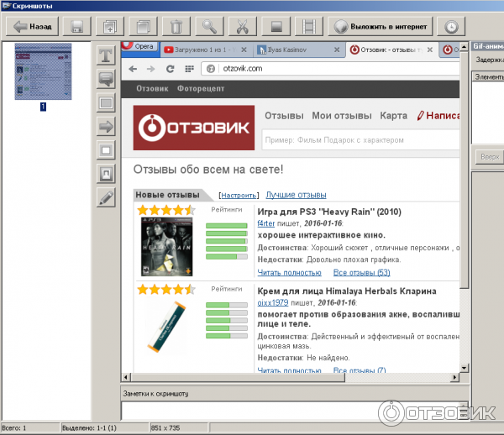Click the star rating of Himalaya cream review
The image size is (504, 435).
click(166, 290)
